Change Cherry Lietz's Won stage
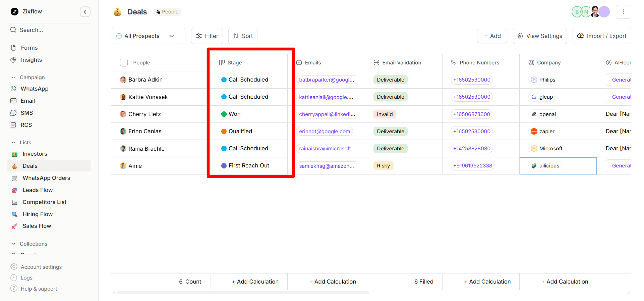This screenshot has width=644, height=301. click(x=231, y=114)
